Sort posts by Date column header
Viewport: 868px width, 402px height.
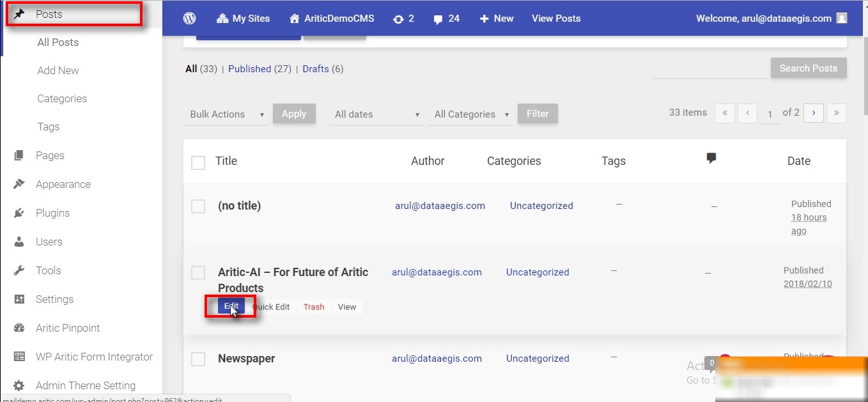point(799,161)
